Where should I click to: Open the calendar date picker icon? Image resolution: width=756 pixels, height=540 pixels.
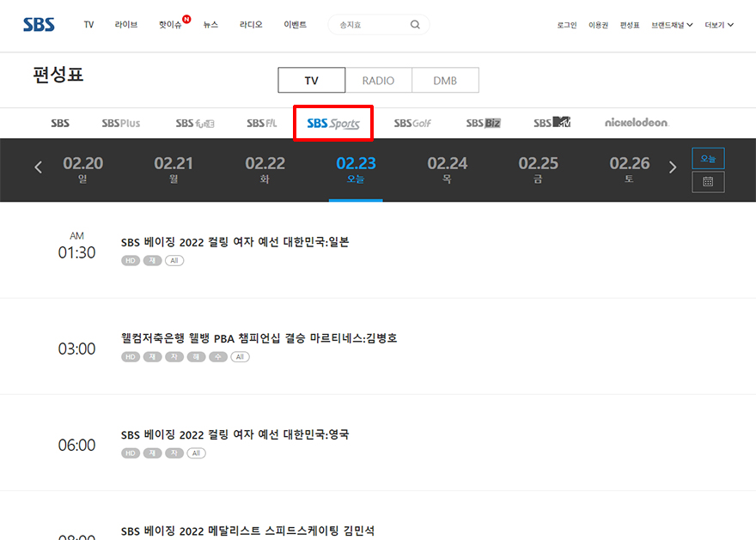(708, 182)
